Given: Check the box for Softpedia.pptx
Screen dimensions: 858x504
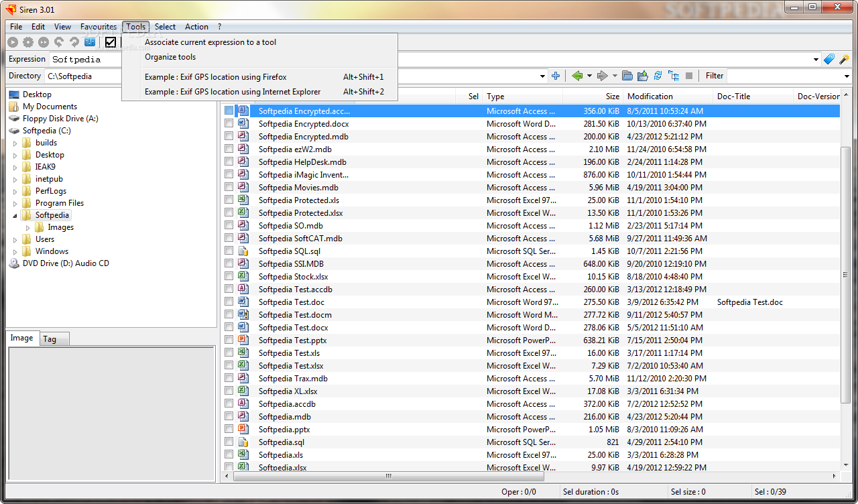Looking at the screenshot, I should pyautogui.click(x=229, y=430).
